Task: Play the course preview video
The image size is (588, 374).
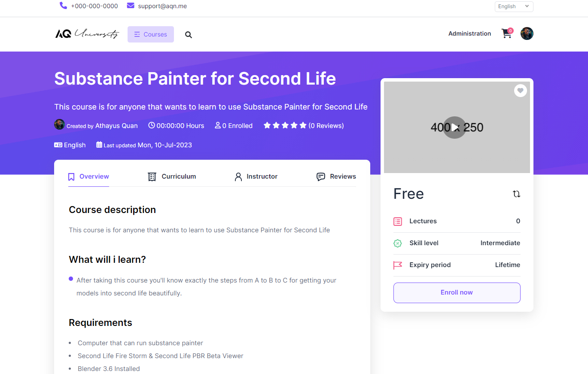Action: pos(455,128)
